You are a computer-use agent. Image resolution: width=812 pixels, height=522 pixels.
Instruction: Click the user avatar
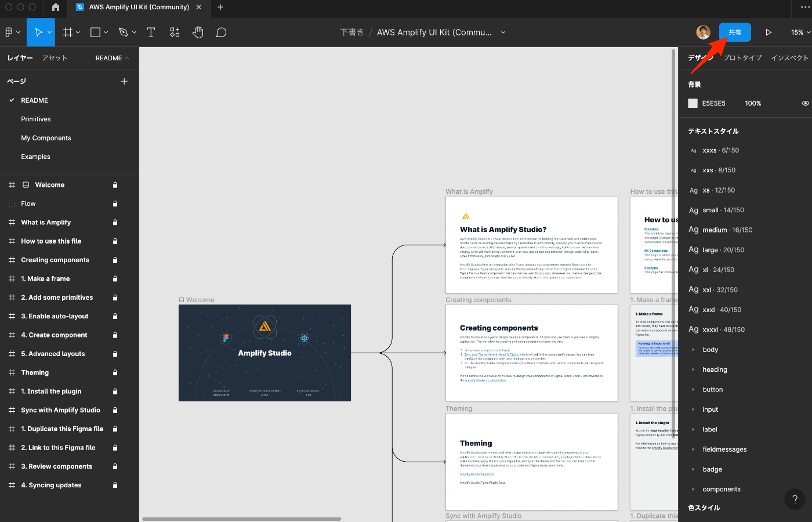point(703,32)
